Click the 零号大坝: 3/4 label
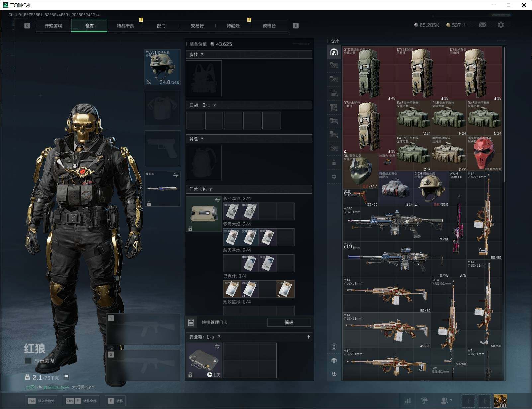 coord(237,224)
